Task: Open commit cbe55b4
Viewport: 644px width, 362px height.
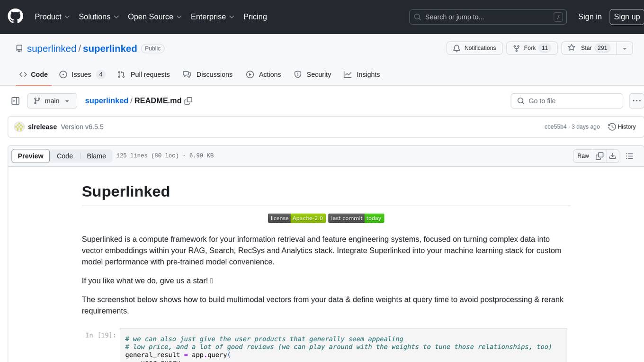Action: tap(555, 127)
